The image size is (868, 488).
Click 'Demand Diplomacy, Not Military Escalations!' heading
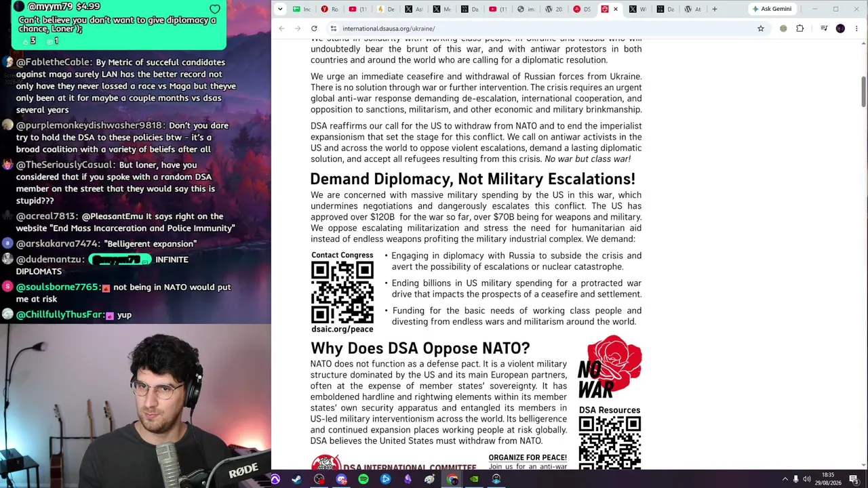pyautogui.click(x=473, y=179)
